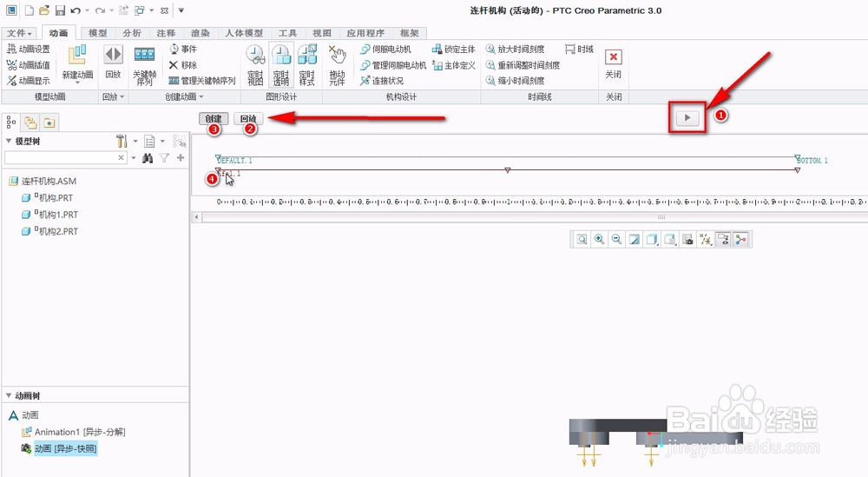868x477 pixels.
Task: Toggle the 定时透明 timed transparency button
Action: point(281,65)
